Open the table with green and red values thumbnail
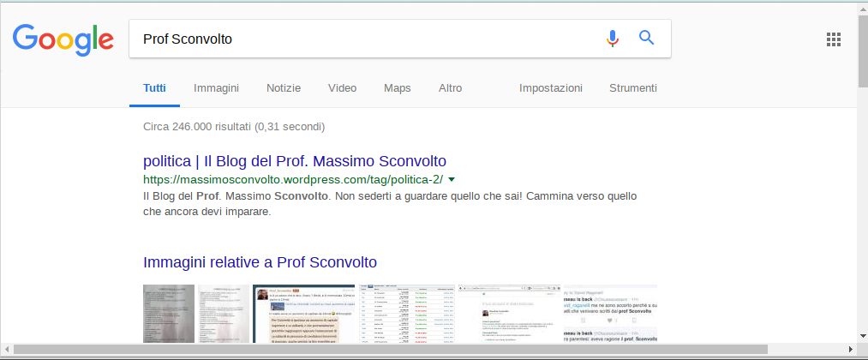Image resolution: width=868 pixels, height=360 pixels. [x=407, y=314]
